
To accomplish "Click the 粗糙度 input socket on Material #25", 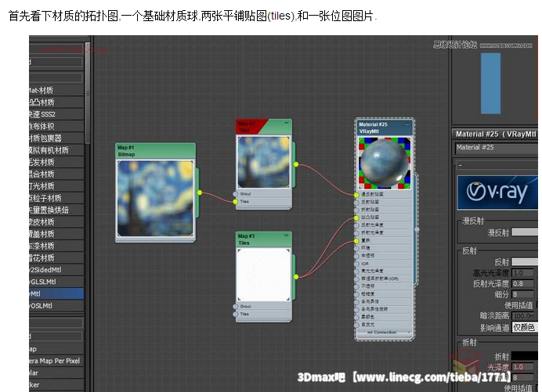I will pyautogui.click(x=356, y=294).
